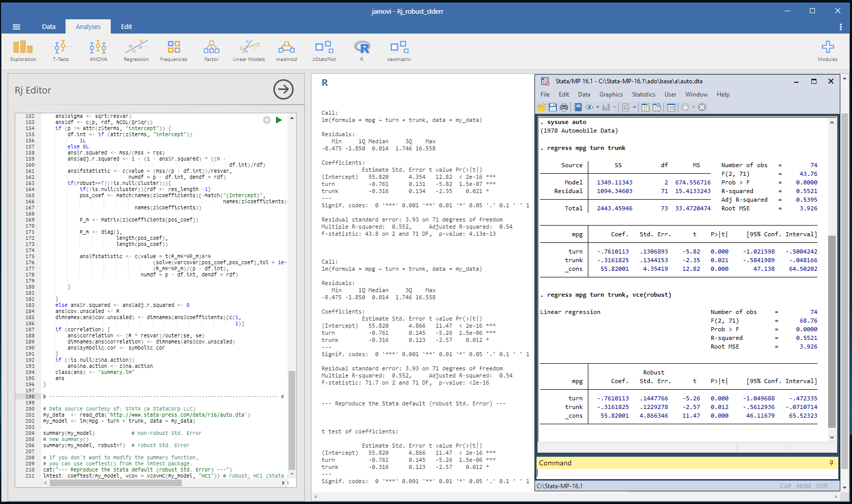Image resolution: width=852 pixels, height=504 pixels.
Task: Click the Stata Print icon
Action: coord(564,107)
